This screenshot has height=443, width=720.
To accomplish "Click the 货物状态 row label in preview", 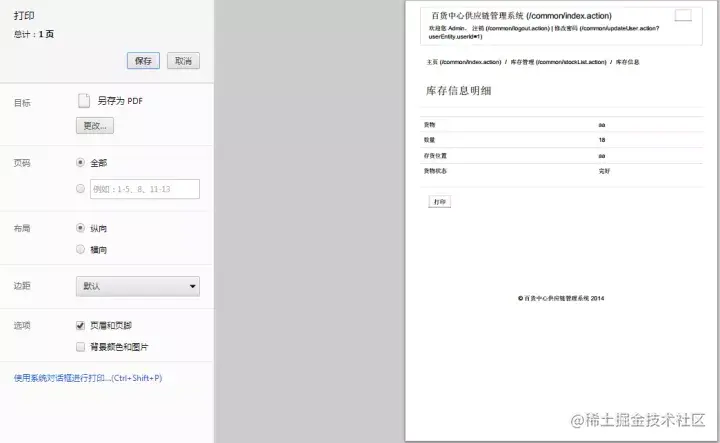I will coord(435,171).
